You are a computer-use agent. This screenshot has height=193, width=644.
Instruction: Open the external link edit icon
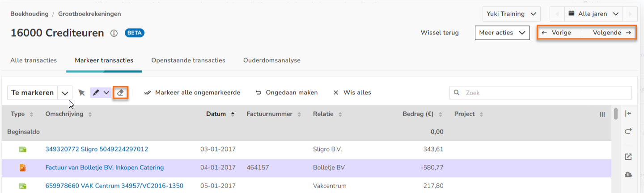pos(628,157)
